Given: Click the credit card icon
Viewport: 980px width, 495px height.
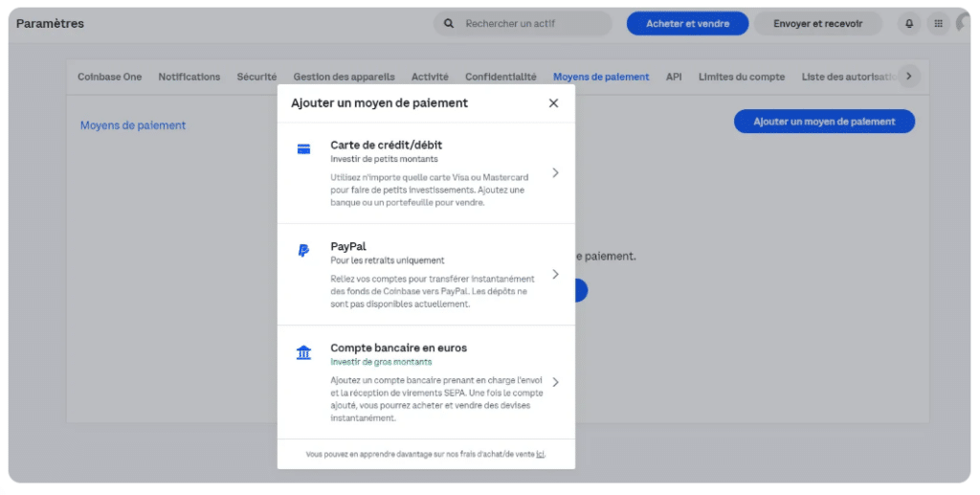Looking at the screenshot, I should 303,148.
